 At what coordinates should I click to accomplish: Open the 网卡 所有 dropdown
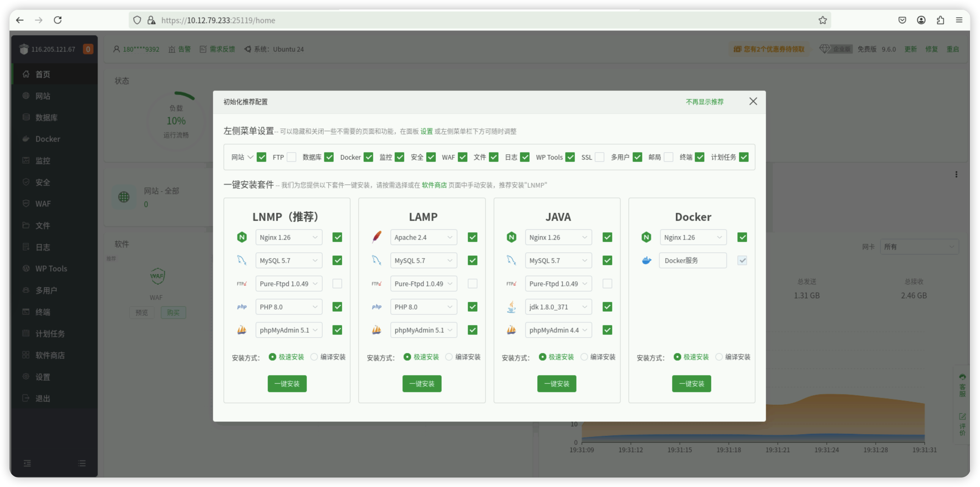coord(919,247)
